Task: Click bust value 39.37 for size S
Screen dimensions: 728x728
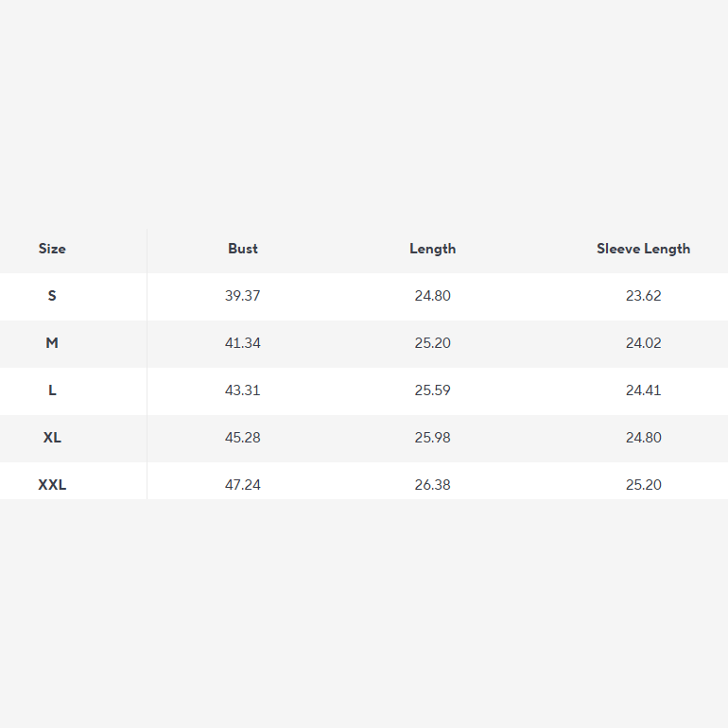Action: click(243, 296)
